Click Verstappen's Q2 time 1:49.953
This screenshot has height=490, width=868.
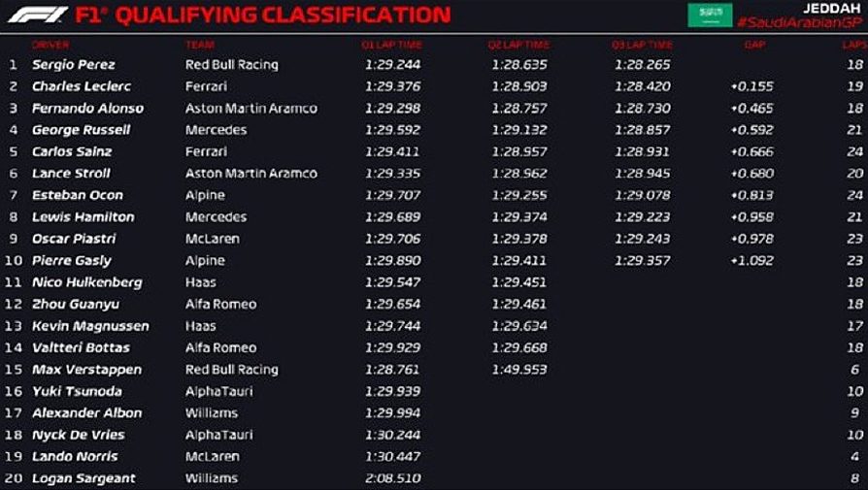point(519,370)
